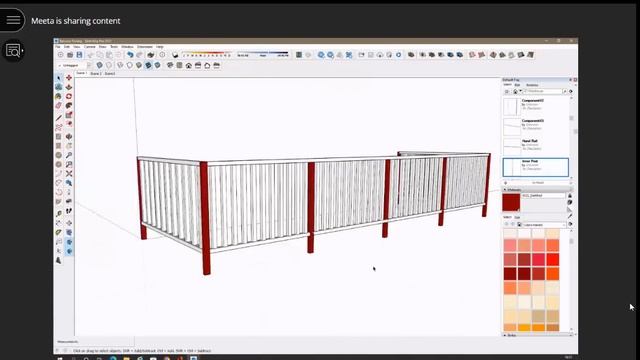
Task: Pick the bright red swatch in palette
Action: point(553,259)
